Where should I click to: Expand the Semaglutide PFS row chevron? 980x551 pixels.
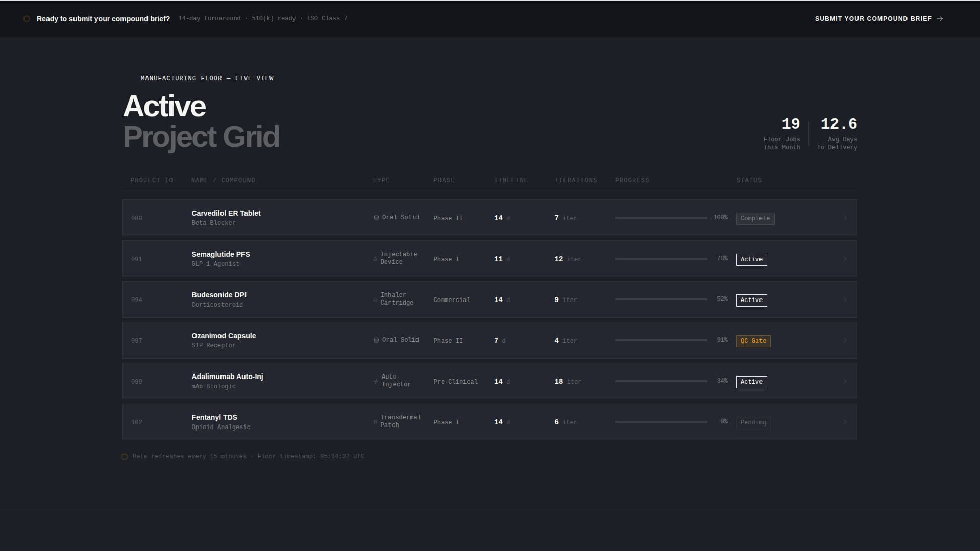click(845, 259)
